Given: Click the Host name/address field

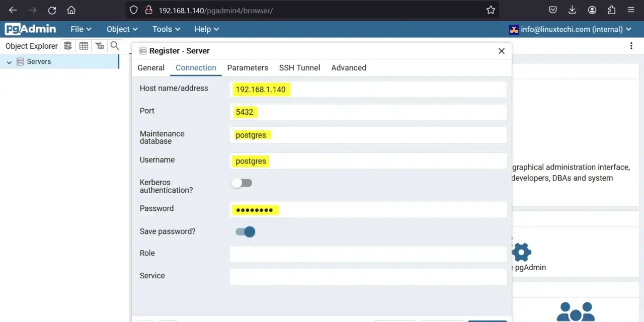Looking at the screenshot, I should (368, 90).
